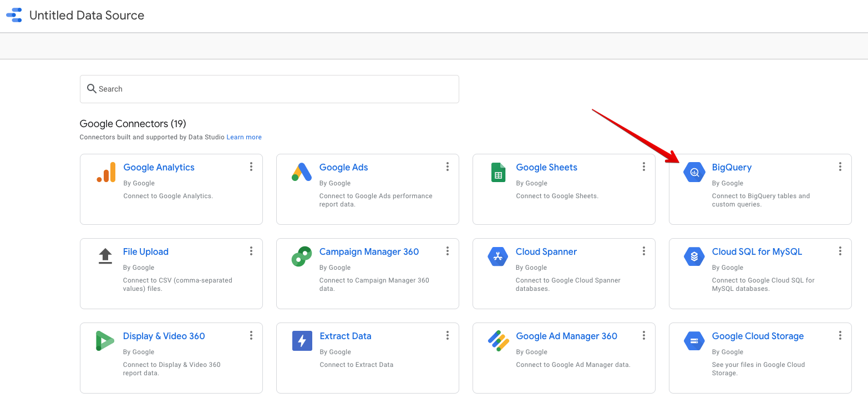Pick the Google Ad Manager 360 title
868x403 pixels.
pyautogui.click(x=566, y=336)
